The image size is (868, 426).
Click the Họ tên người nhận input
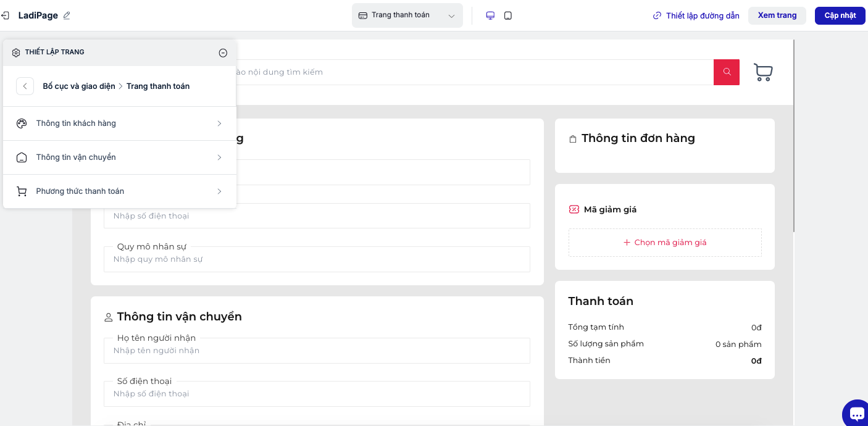pos(317,351)
